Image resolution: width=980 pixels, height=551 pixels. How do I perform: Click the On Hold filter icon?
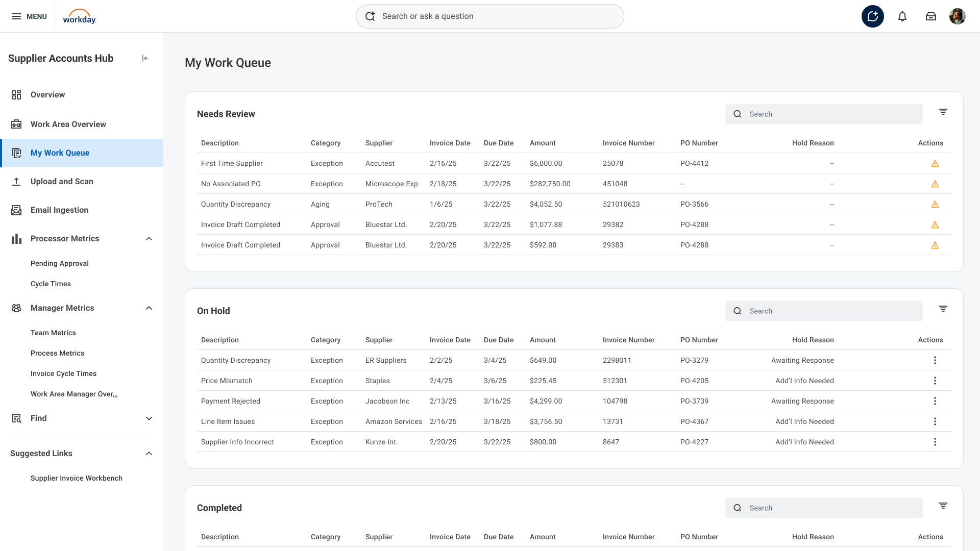pos(943,309)
